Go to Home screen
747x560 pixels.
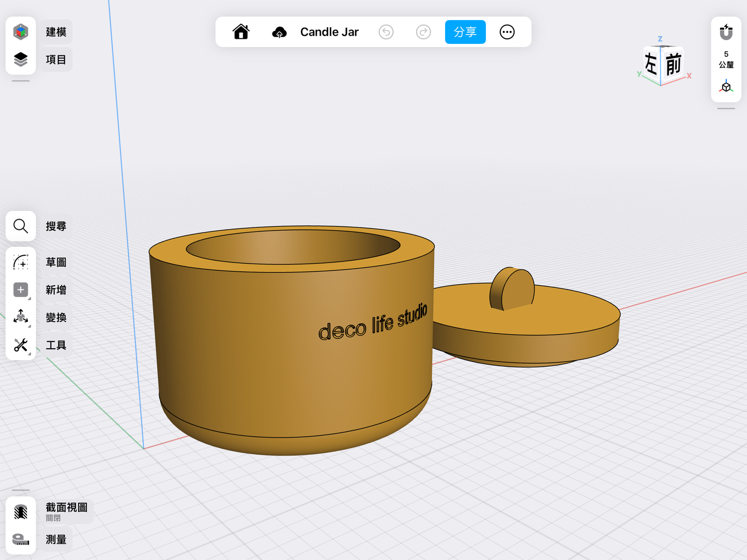click(x=241, y=32)
